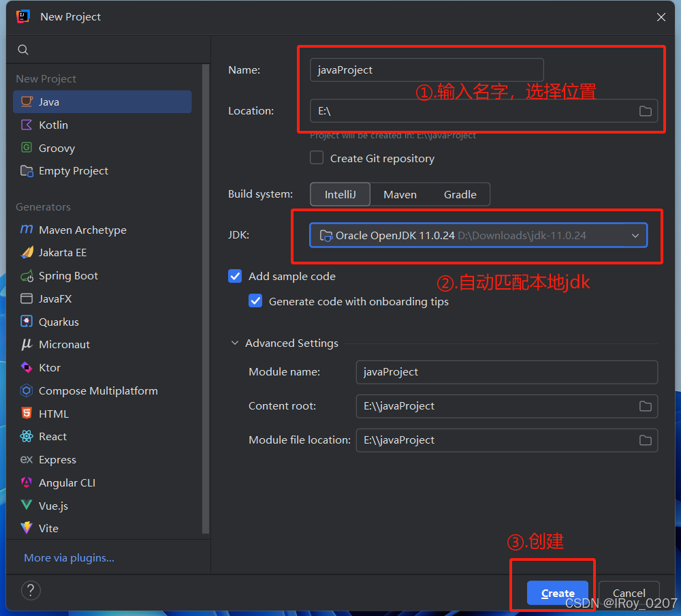Image resolution: width=681 pixels, height=616 pixels.
Task: Select IntelliJ build system
Action: [340, 194]
